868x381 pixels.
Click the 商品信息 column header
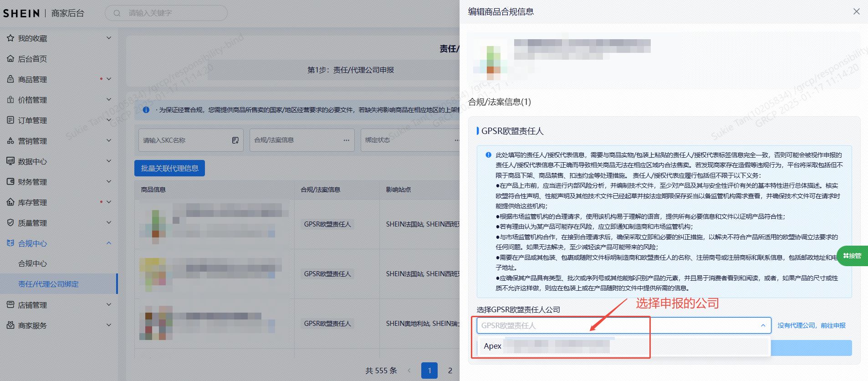153,190
